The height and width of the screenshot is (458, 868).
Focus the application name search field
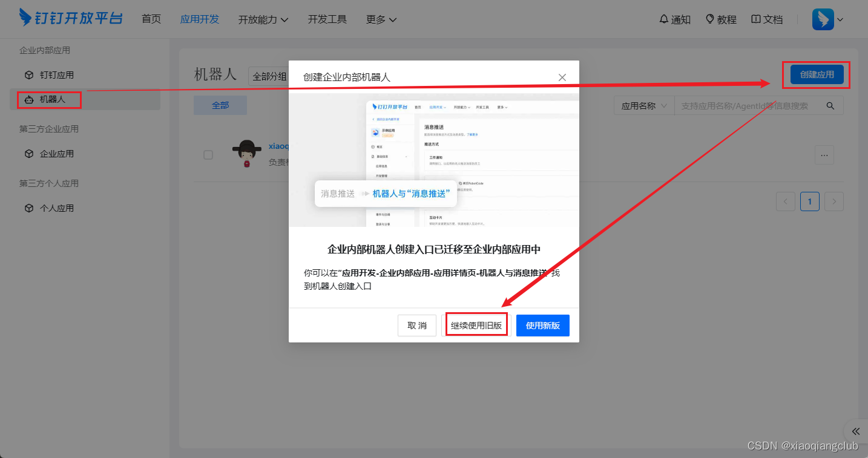[747, 105]
